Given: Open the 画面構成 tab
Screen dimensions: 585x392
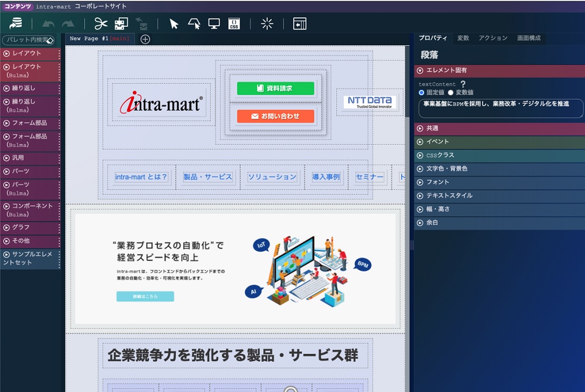Looking at the screenshot, I should [529, 38].
